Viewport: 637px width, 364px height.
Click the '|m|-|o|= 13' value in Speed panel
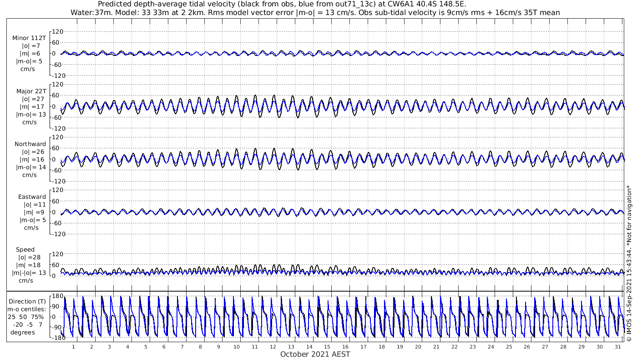tap(29, 273)
